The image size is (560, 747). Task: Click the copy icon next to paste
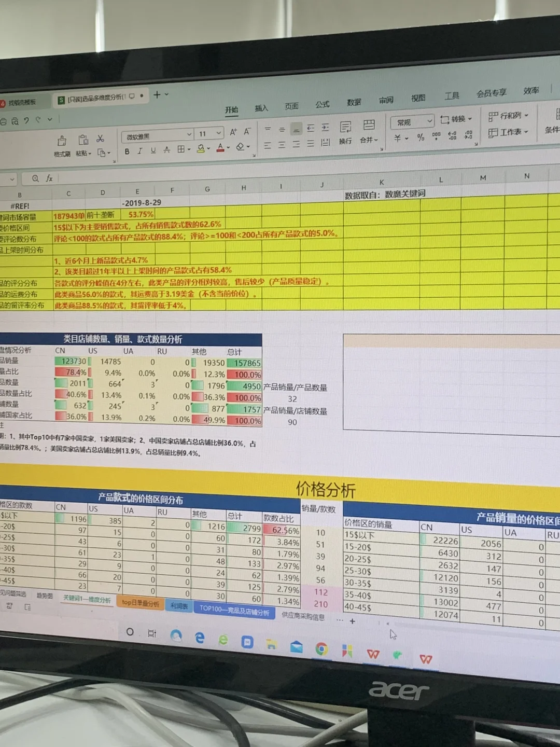pyautogui.click(x=102, y=153)
